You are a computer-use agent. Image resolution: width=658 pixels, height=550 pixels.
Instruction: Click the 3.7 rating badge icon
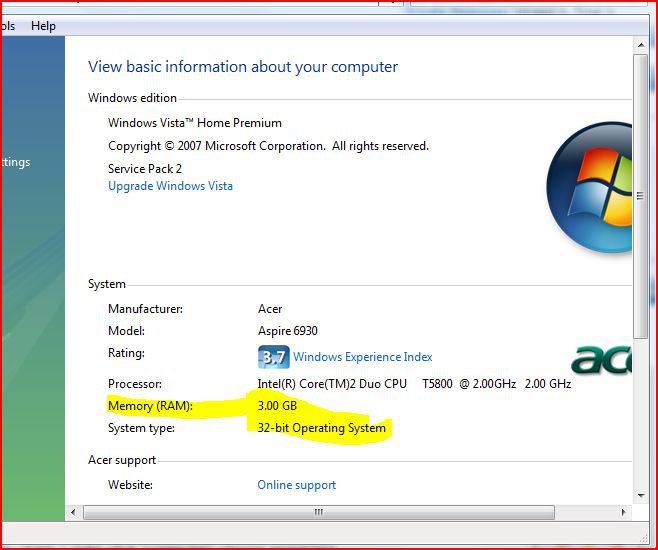coord(274,357)
